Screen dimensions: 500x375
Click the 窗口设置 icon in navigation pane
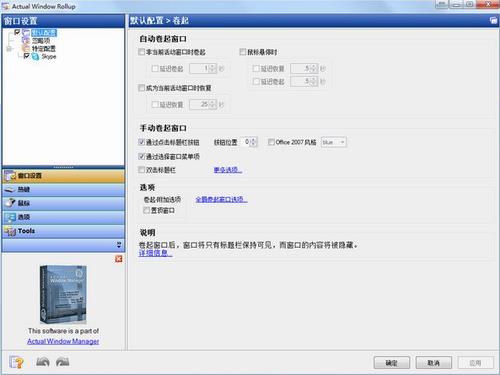point(10,176)
